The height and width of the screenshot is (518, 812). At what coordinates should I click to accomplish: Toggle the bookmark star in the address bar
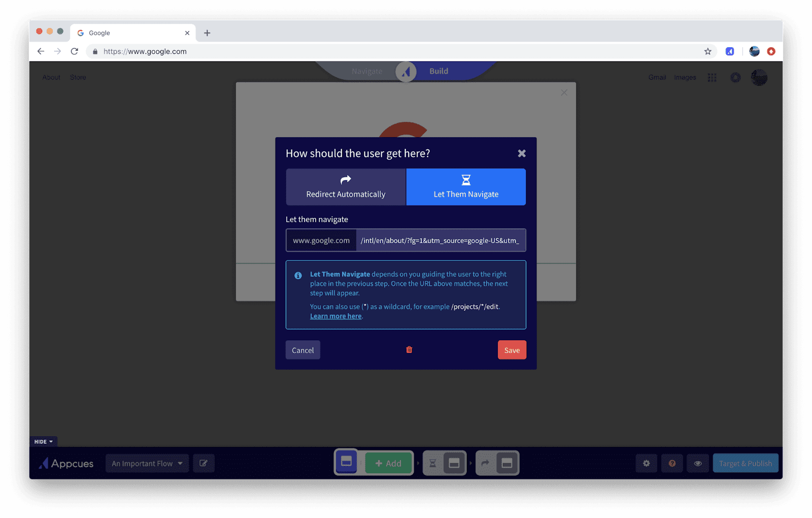707,51
